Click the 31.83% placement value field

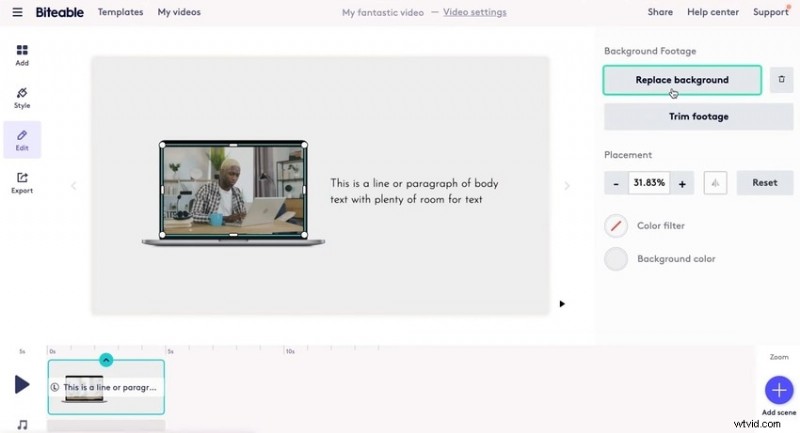(649, 183)
